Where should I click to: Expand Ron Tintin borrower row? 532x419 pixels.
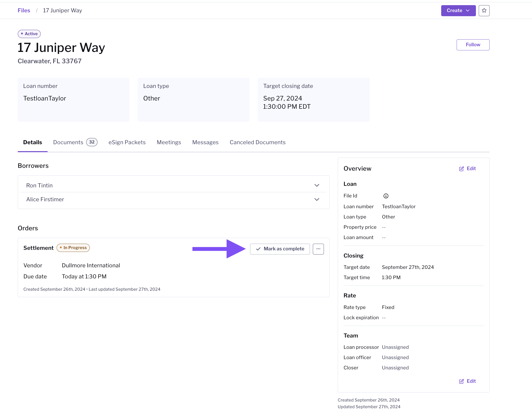(x=173, y=185)
